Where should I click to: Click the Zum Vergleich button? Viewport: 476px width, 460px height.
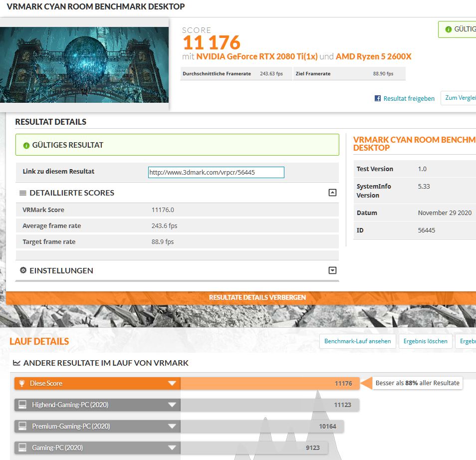pyautogui.click(x=459, y=98)
